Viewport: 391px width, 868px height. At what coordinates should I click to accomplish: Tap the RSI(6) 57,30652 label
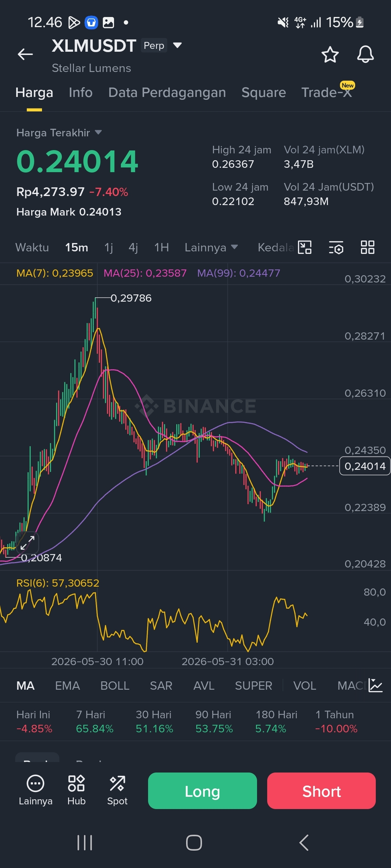(58, 583)
